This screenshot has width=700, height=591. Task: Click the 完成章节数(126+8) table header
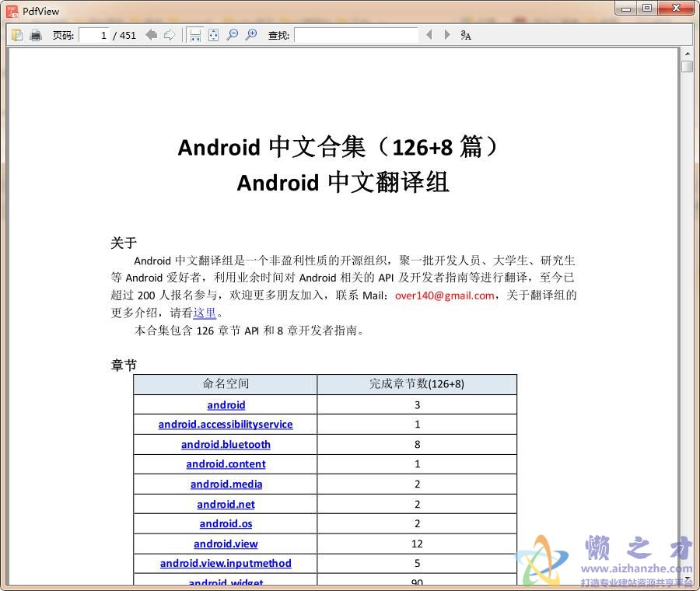417,384
